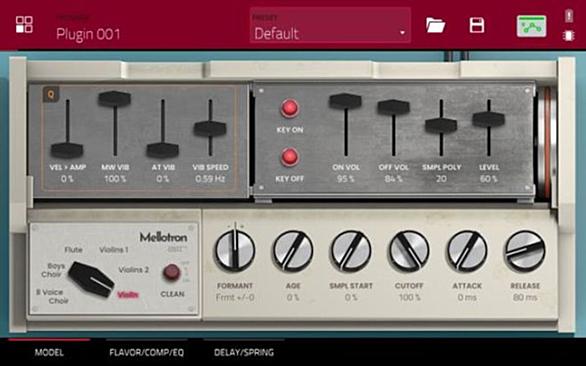Click the AGE knob
This screenshot has width=586, height=366.
[293, 250]
